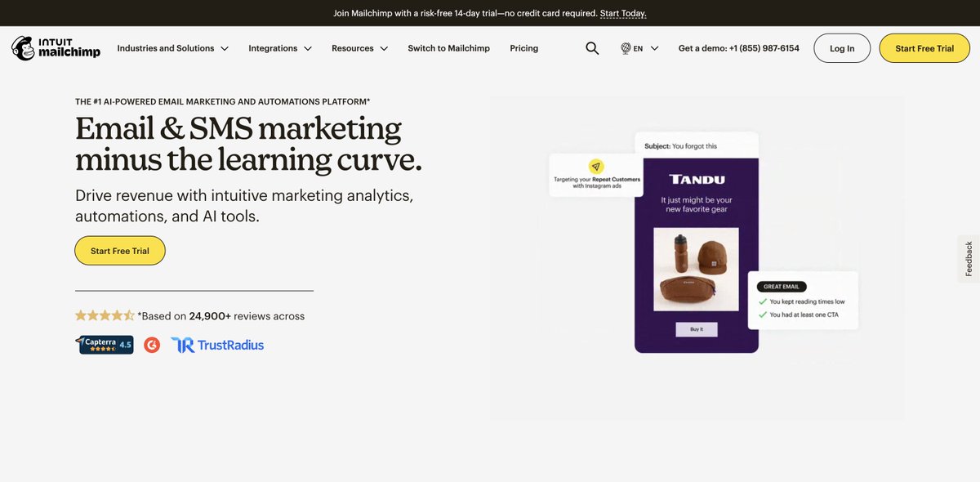
Task: Click the demo phone number link
Action: click(x=739, y=48)
